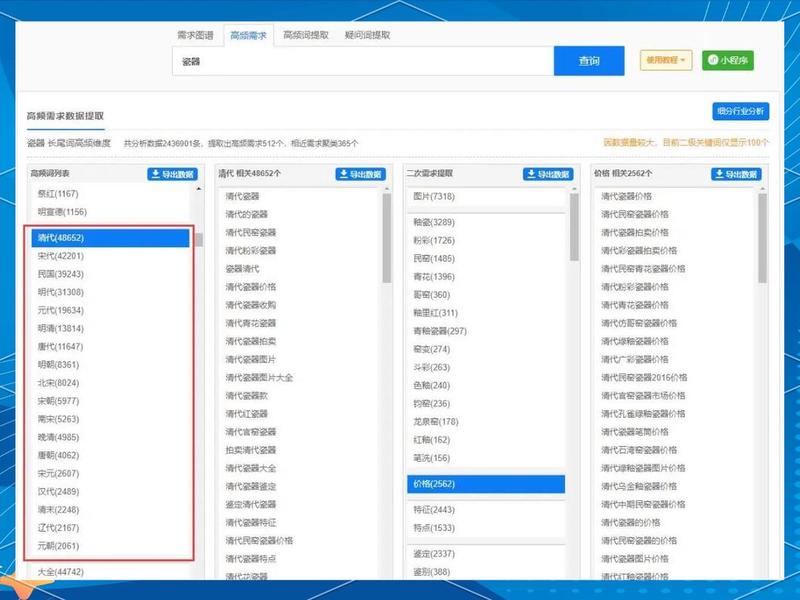The image size is (800, 600).
Task: Click 清代瓷器鉴定 keyword
Action: [251, 486]
